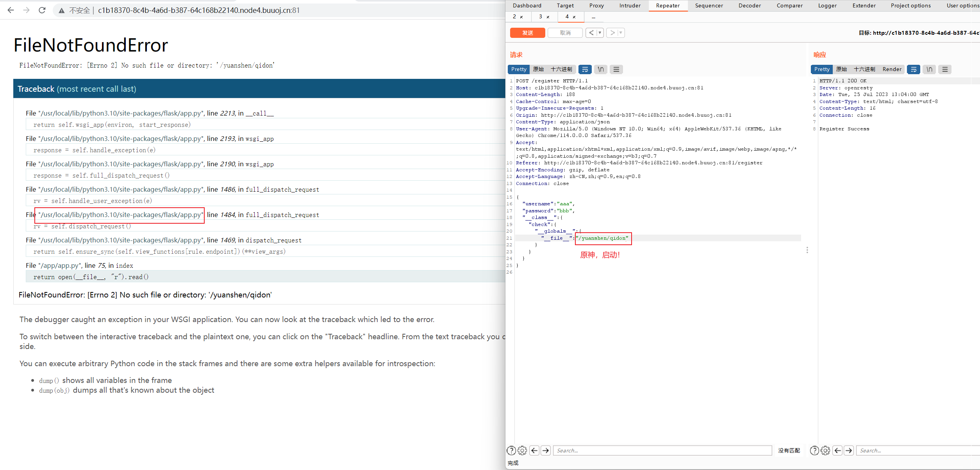Select 原始 raw view in request panel
Viewport: 980px width, 470px height.
pyautogui.click(x=538, y=69)
